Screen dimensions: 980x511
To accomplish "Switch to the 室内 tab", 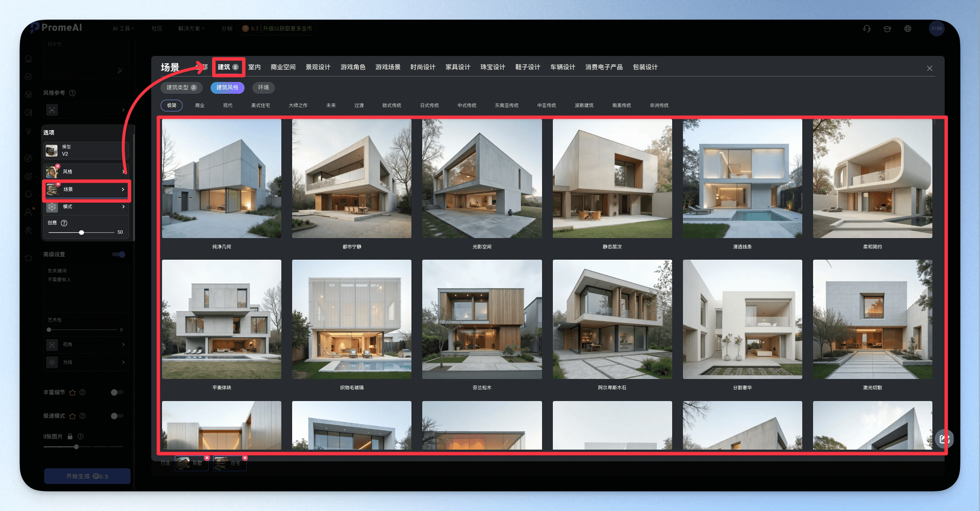I will (254, 67).
